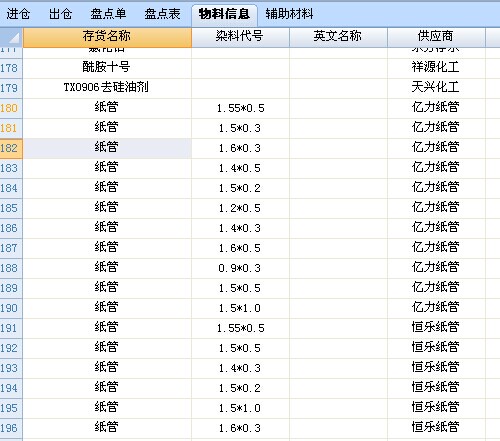The width and height of the screenshot is (500, 441).
Task: Click empty 英文名称 cell in row 185
Action: click(x=338, y=208)
